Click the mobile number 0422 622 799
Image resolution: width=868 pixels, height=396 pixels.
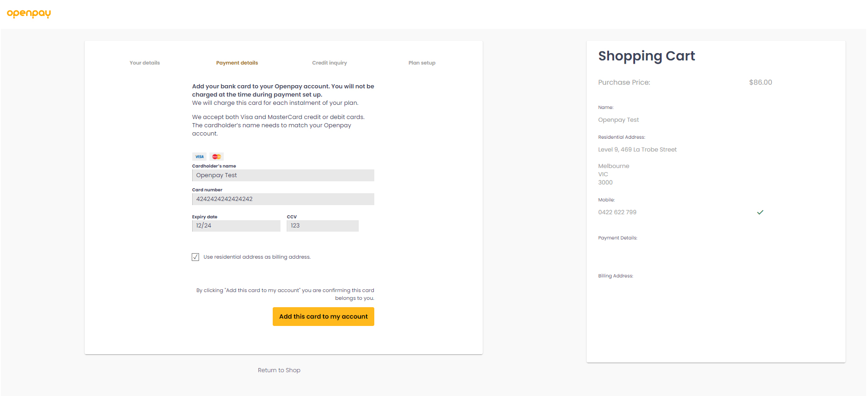pos(617,212)
